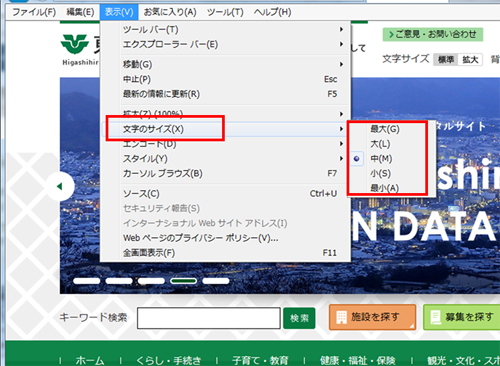The width and height of the screenshot is (500, 366).
Task: Expand 拡大(Z) (100%) submenu
Action: coord(225,114)
